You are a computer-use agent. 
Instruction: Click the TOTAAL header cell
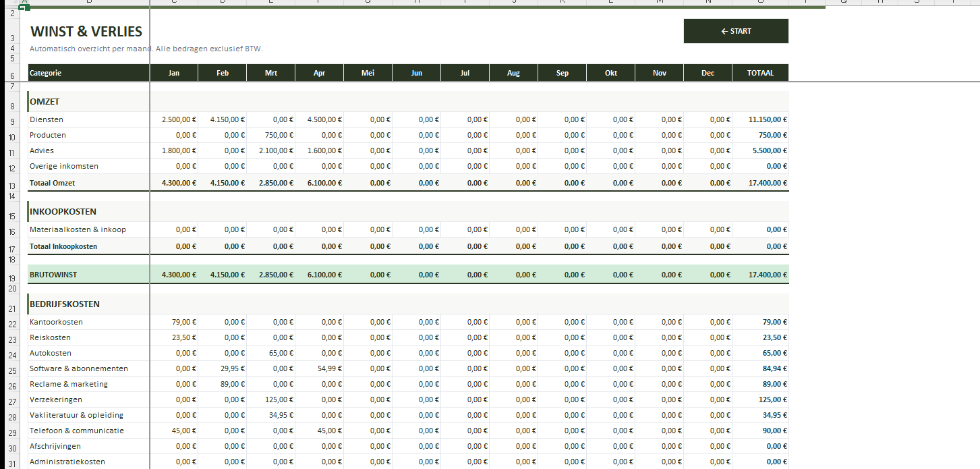(x=759, y=73)
